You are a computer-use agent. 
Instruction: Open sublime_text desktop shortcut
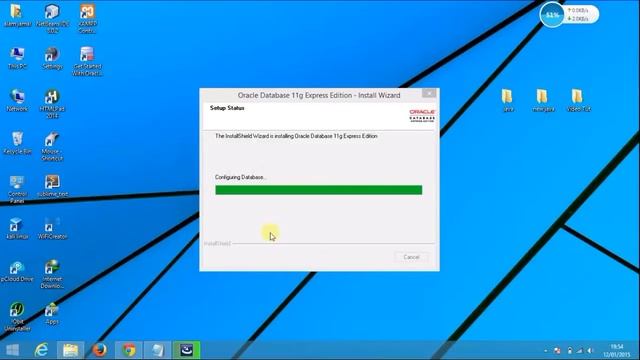click(52, 186)
